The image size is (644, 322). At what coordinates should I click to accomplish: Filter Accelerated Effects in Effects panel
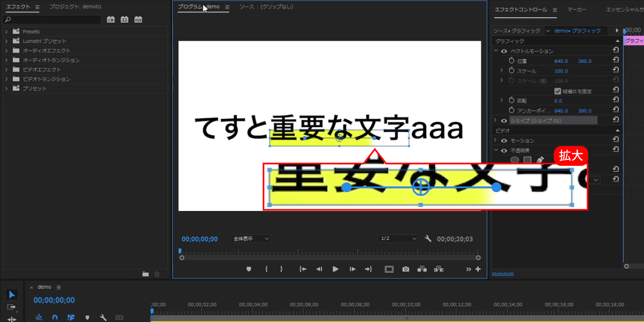click(x=111, y=20)
